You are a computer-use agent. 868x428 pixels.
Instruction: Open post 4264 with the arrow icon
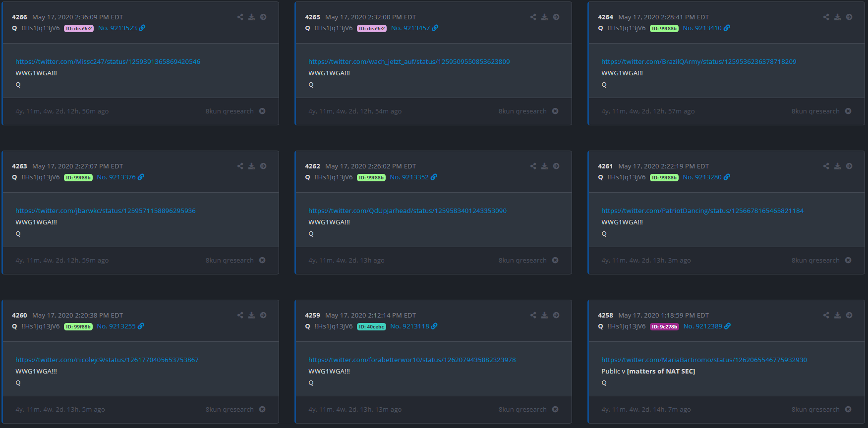coord(849,17)
